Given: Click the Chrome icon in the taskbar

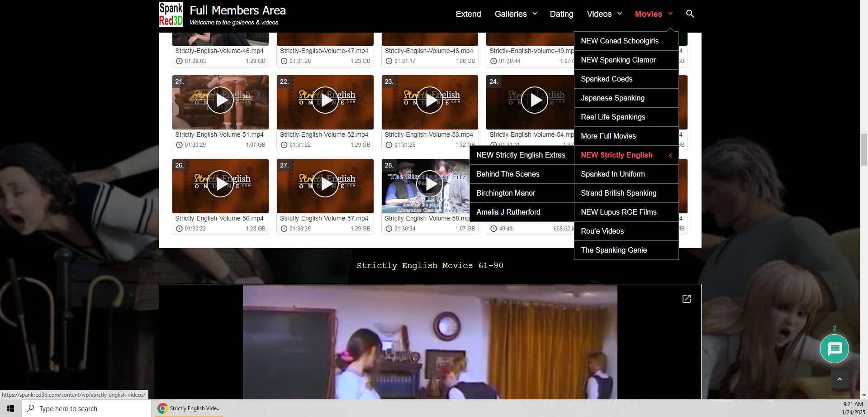Looking at the screenshot, I should tap(162, 408).
